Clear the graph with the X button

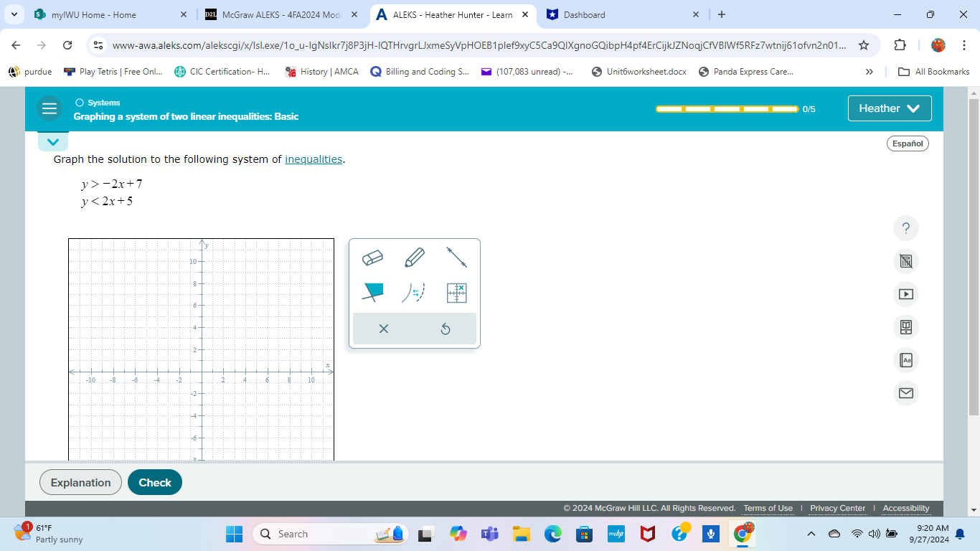point(384,329)
